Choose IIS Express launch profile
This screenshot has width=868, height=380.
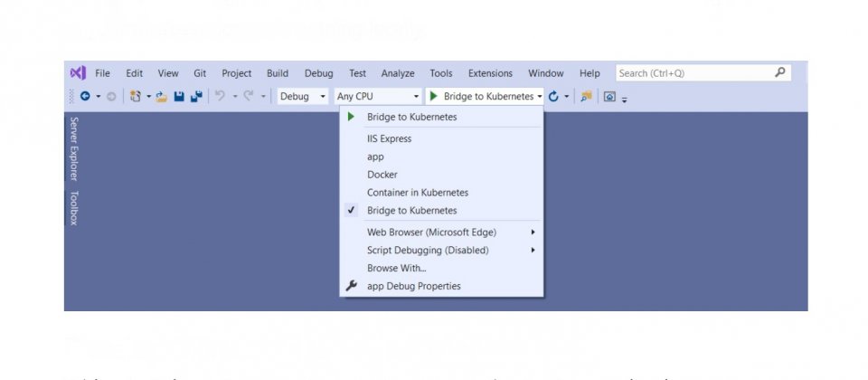[389, 138]
